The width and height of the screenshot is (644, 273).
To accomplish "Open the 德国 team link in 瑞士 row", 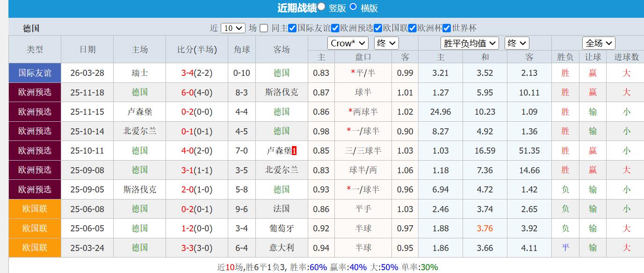I will (281, 73).
